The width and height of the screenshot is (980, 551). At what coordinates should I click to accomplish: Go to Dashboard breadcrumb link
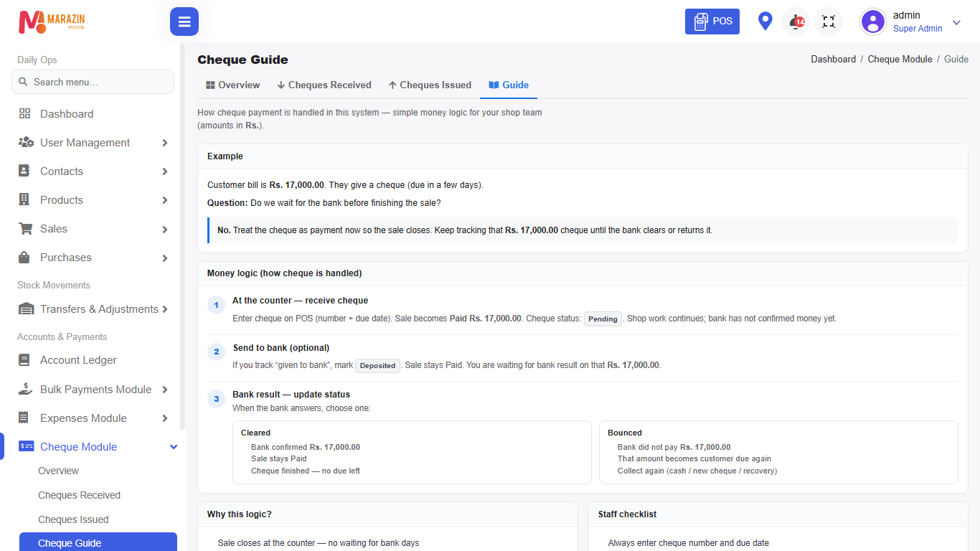pyautogui.click(x=833, y=60)
